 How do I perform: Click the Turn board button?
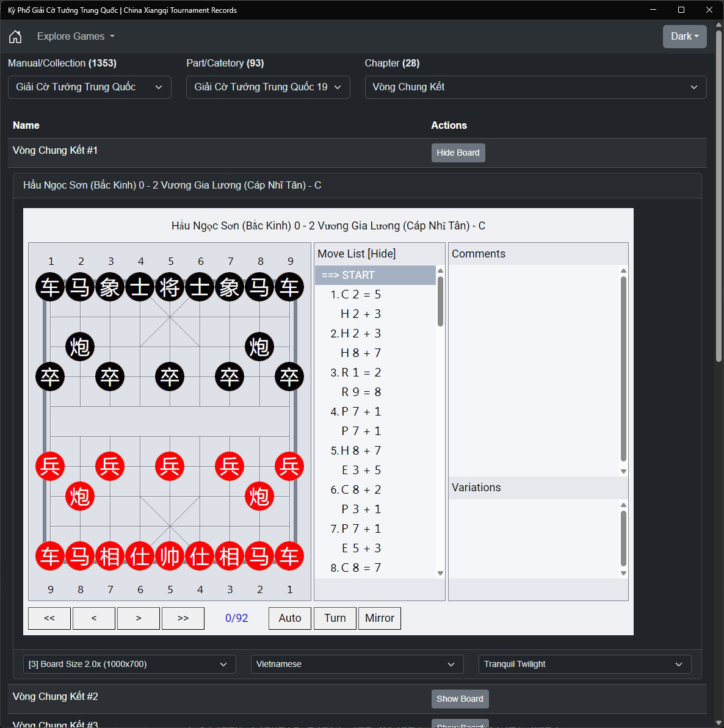(x=335, y=618)
